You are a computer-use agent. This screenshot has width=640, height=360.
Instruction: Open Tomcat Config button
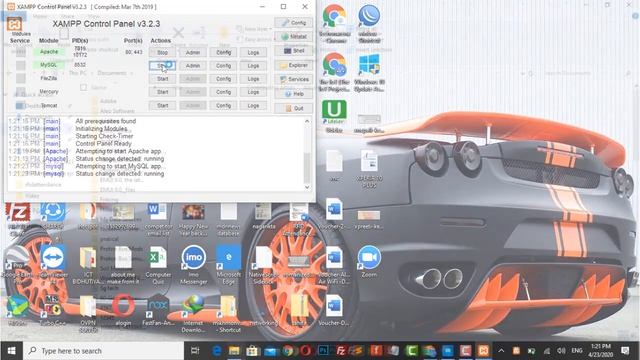tap(223, 105)
